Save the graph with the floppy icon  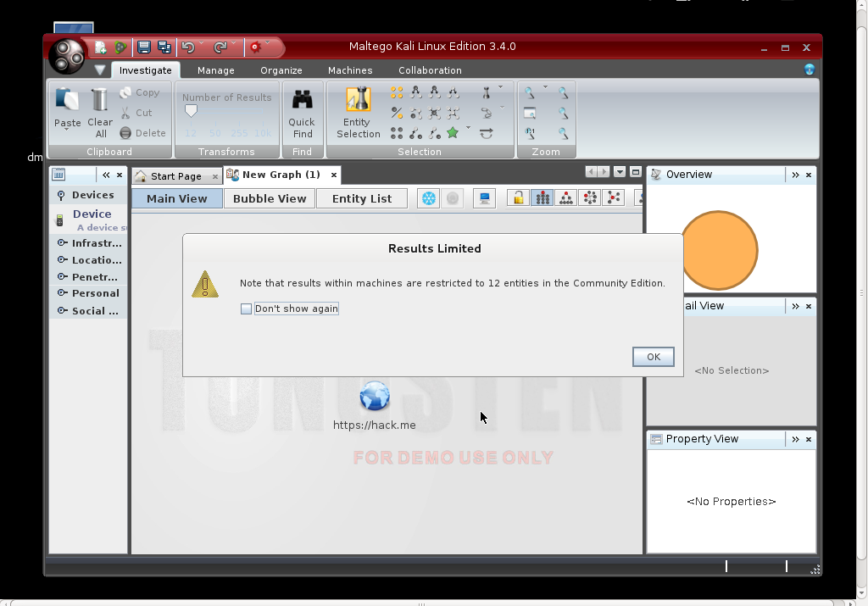pyautogui.click(x=144, y=47)
